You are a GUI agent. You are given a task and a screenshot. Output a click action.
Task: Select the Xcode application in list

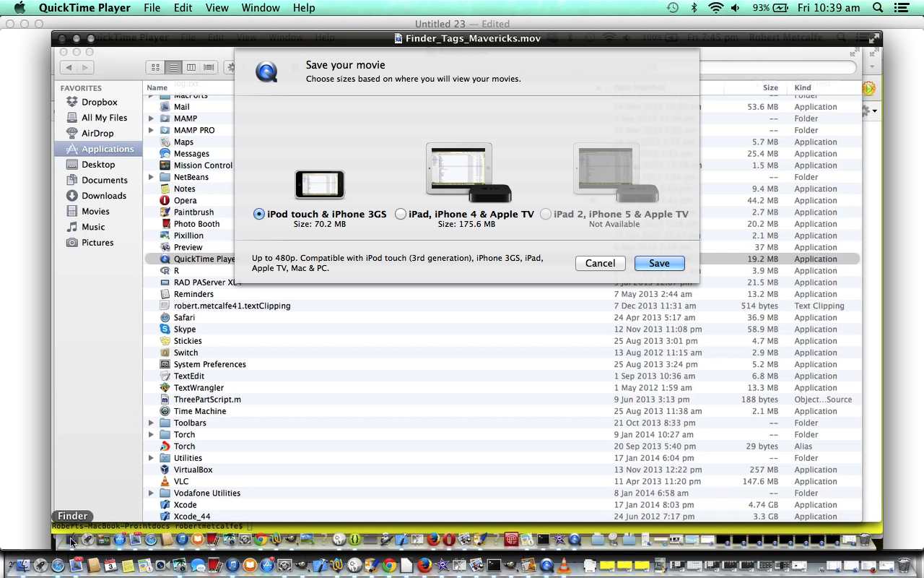pos(502,504)
